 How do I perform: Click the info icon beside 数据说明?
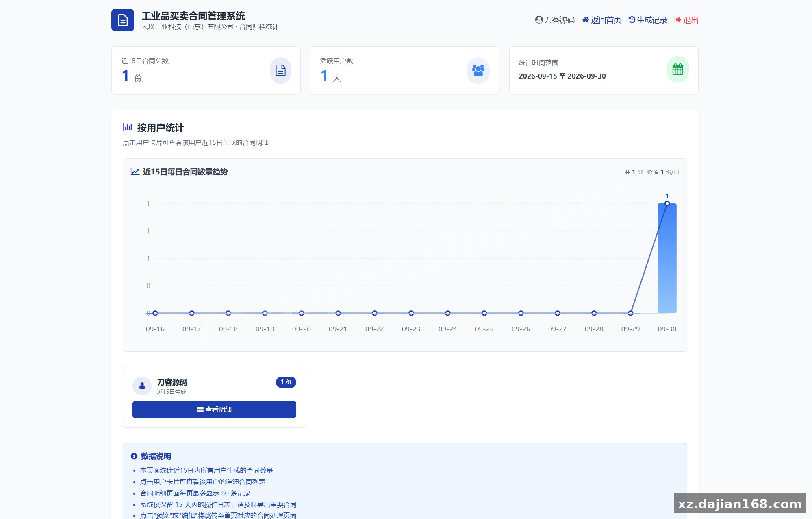pyautogui.click(x=134, y=456)
